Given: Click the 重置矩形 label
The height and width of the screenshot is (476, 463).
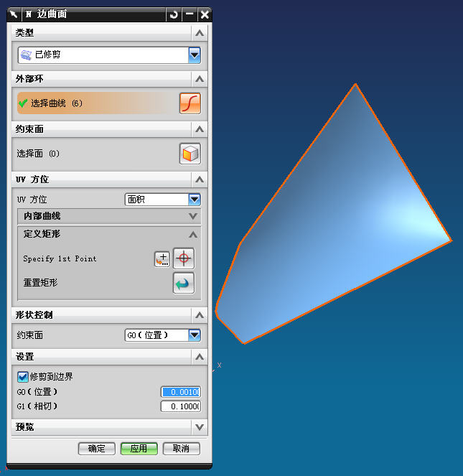Looking at the screenshot, I should [x=40, y=283].
